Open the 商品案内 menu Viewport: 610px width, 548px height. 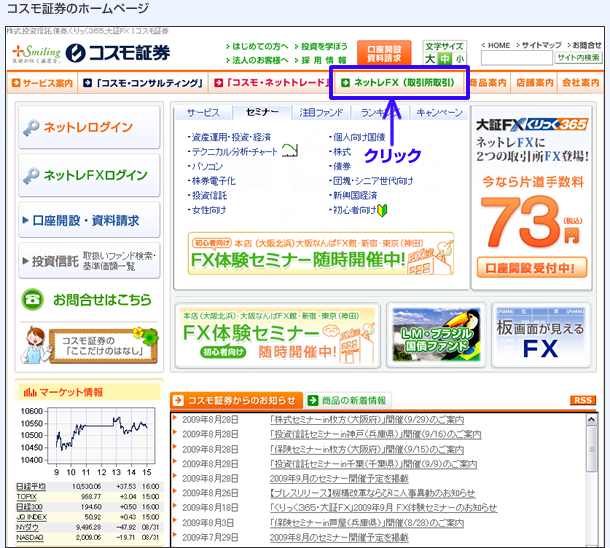(488, 83)
